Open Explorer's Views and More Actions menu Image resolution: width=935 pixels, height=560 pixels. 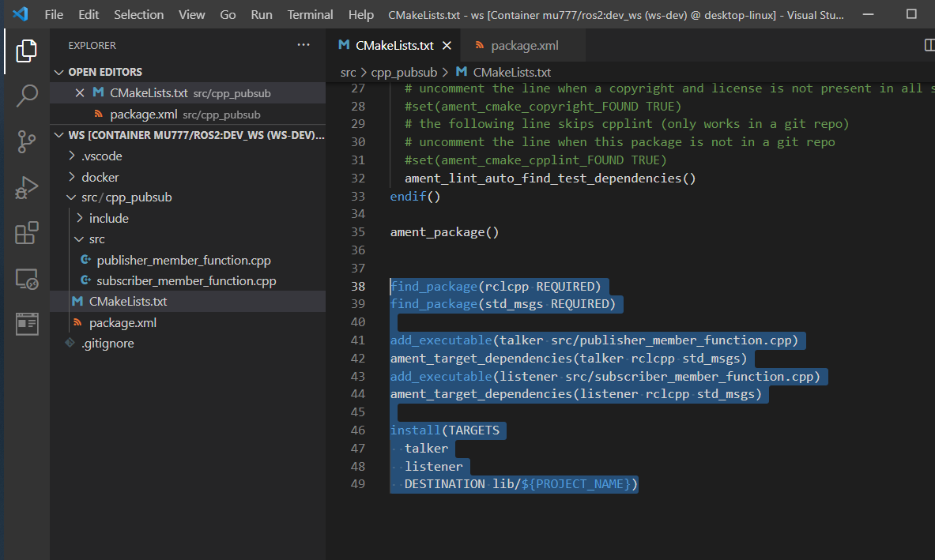[x=303, y=45]
